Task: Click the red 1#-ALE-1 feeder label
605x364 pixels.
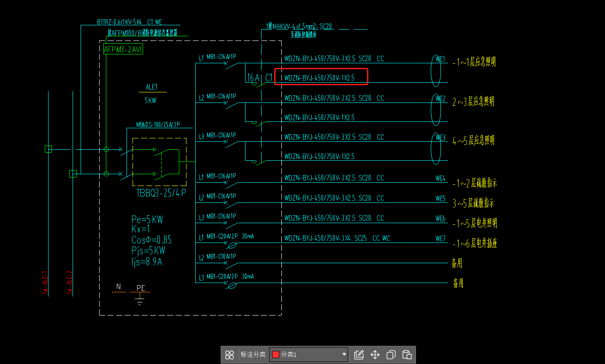Action: tap(45, 283)
